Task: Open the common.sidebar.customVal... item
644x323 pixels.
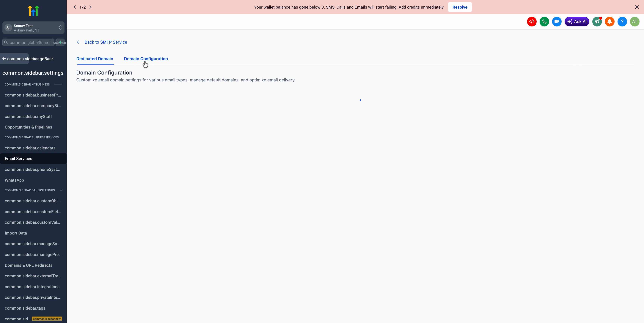Action: 33,222
